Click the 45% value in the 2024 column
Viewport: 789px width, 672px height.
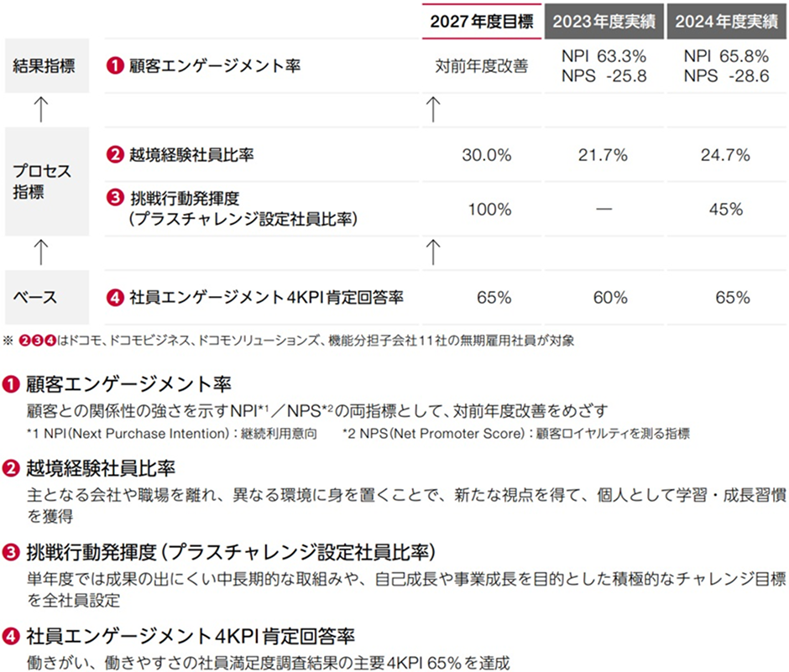726,209
